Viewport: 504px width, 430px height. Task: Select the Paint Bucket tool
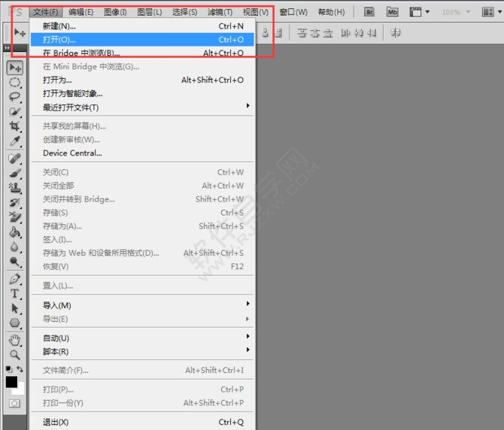pos(15,232)
